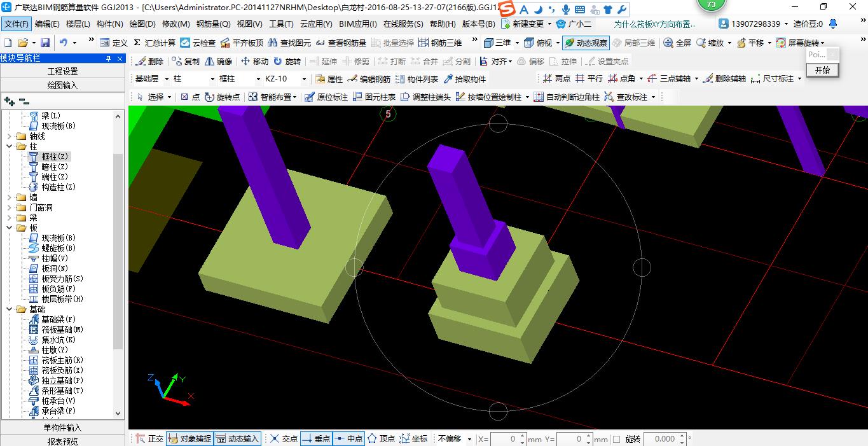Click the 工程设置 panel button

[63, 71]
